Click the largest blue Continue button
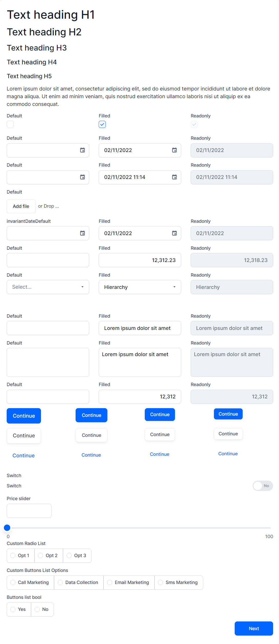Viewport: 279px width, 644px height. point(24,416)
